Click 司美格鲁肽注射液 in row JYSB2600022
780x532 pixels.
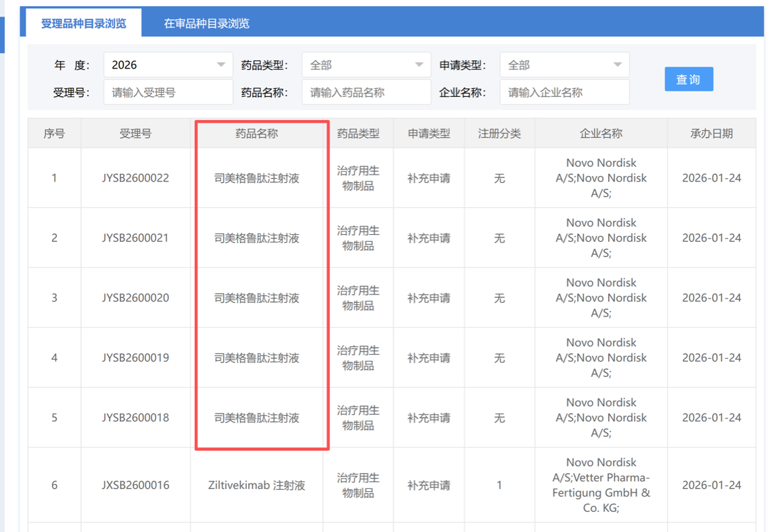pos(257,178)
